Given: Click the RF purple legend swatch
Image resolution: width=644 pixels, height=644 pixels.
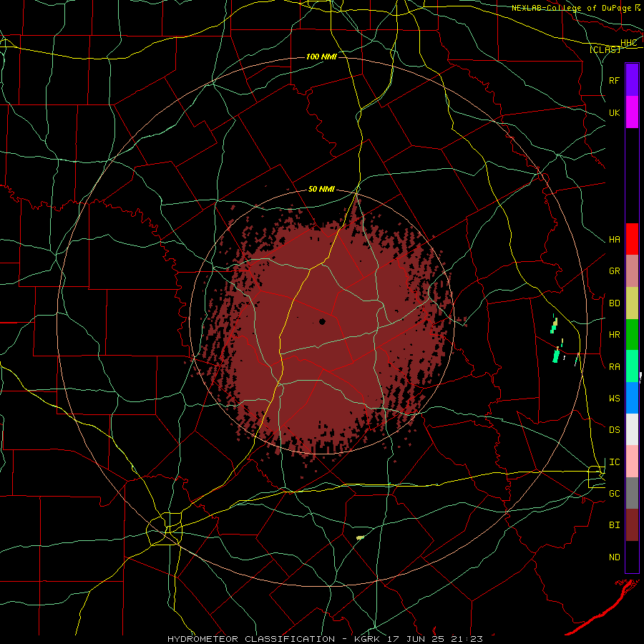Looking at the screenshot, I should point(632,80).
